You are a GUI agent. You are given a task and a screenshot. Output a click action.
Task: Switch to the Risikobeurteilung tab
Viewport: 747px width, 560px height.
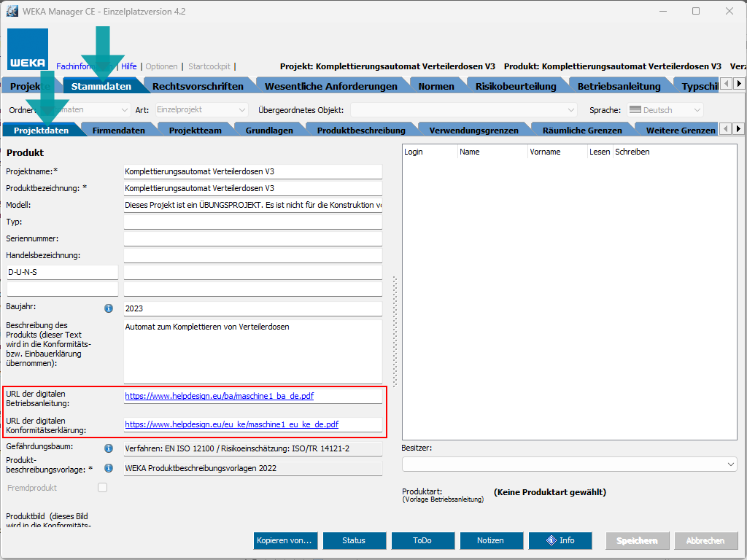pos(515,86)
